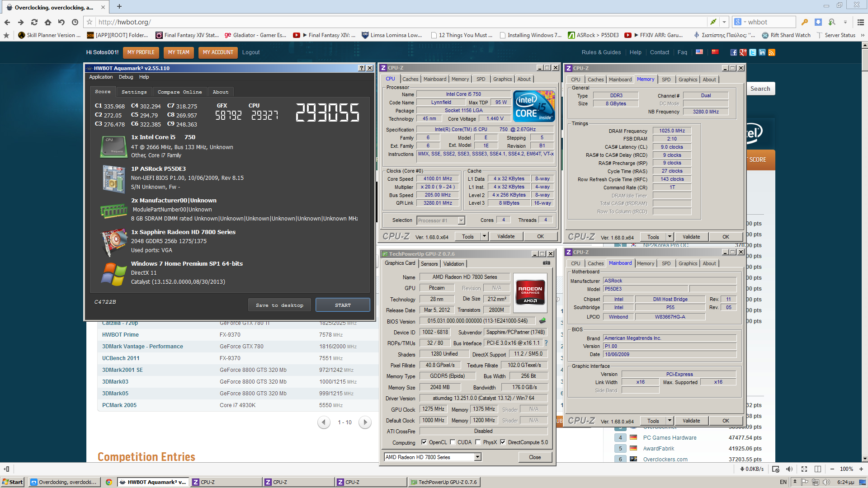This screenshot has height=488, width=868.
Task: Go back using the browser back arrow
Action: pos(7,22)
